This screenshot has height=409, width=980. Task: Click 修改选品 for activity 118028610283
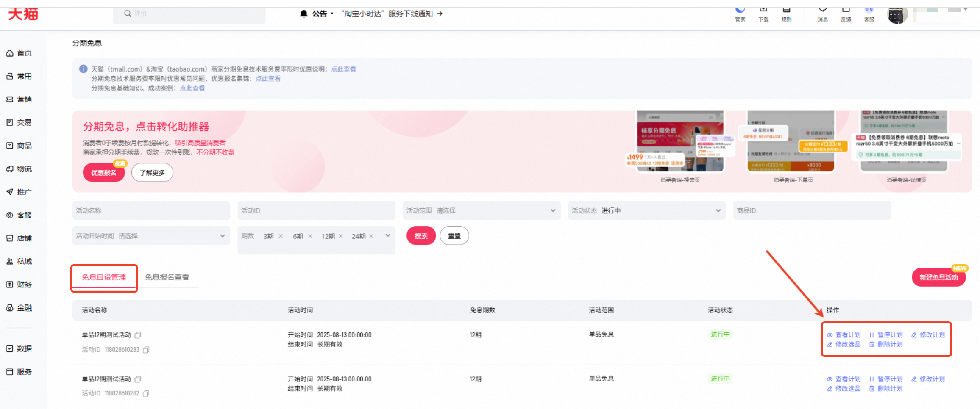844,345
